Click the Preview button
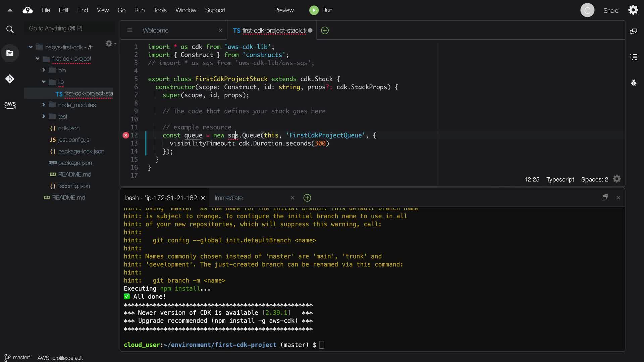 click(283, 10)
